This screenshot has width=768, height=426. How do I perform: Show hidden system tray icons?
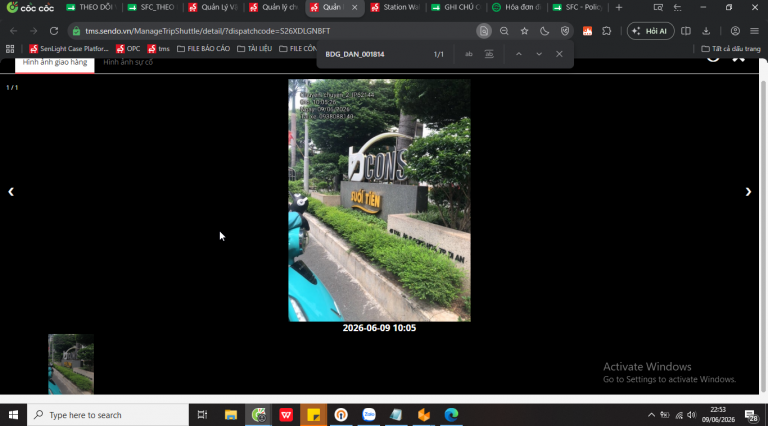pos(651,415)
